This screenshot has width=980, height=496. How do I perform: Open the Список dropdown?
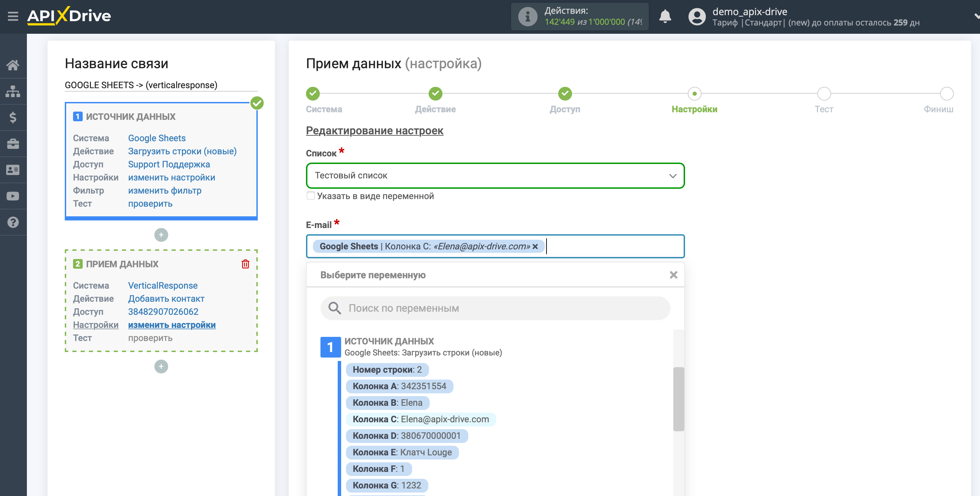(495, 176)
